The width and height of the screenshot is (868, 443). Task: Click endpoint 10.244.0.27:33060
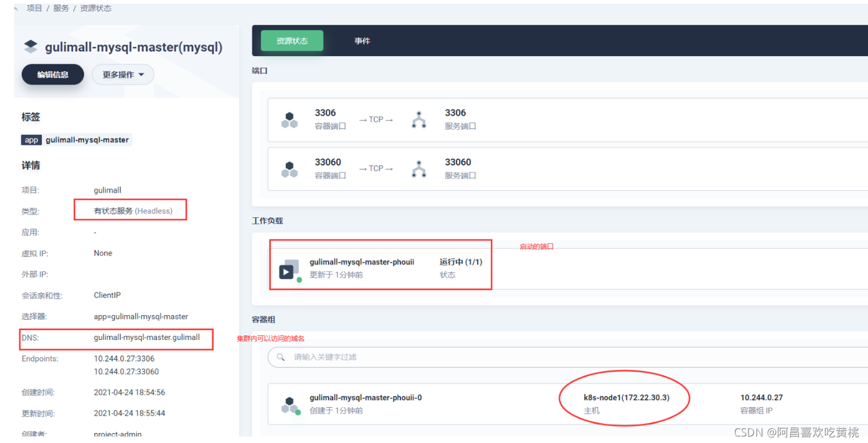pyautogui.click(x=126, y=372)
